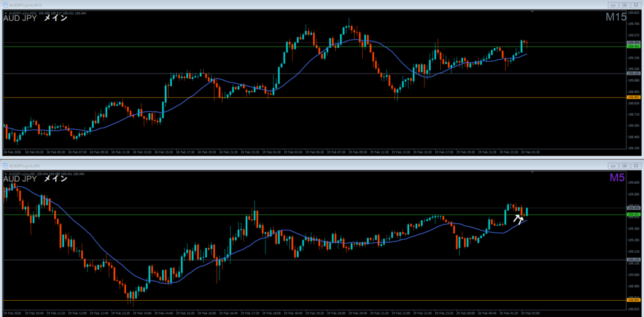Image resolution: width=644 pixels, height=317 pixels.
Task: Click the chart shift triangle atop the M5 chart
Action: click(533, 172)
